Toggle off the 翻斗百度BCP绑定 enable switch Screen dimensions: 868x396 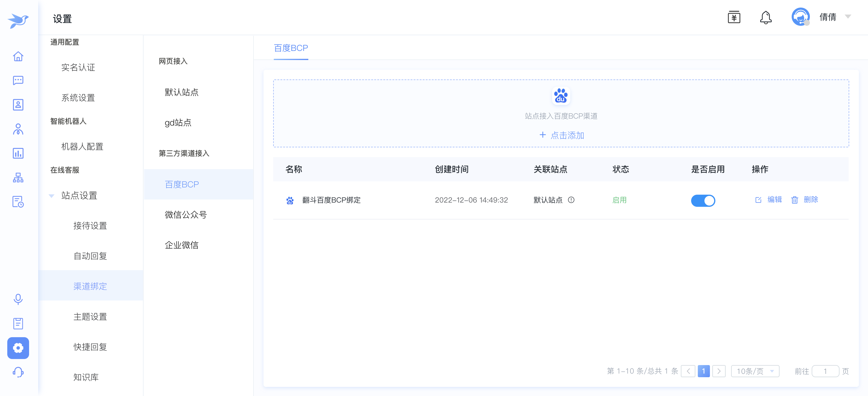pos(703,200)
